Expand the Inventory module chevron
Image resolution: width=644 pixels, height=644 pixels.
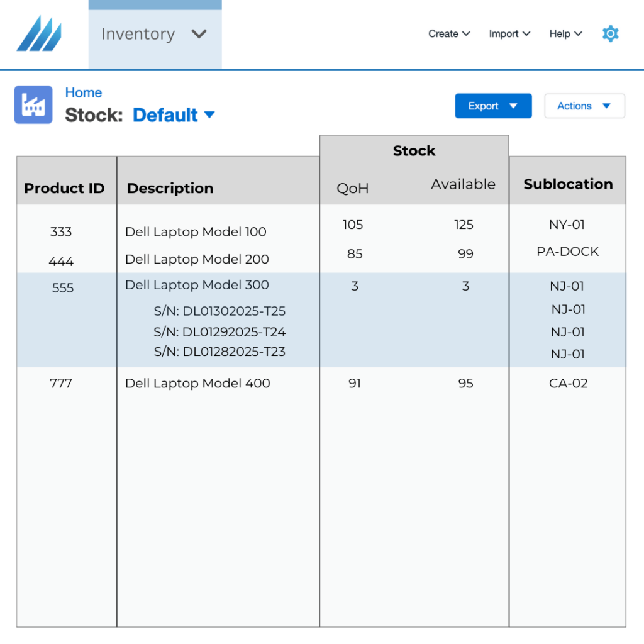[199, 34]
